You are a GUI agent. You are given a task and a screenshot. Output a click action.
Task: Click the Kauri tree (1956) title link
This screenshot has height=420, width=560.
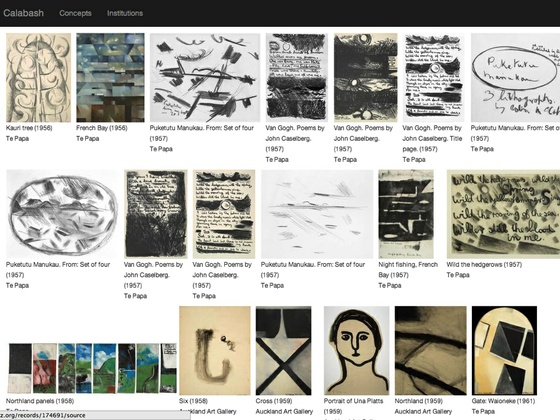pos(29,128)
